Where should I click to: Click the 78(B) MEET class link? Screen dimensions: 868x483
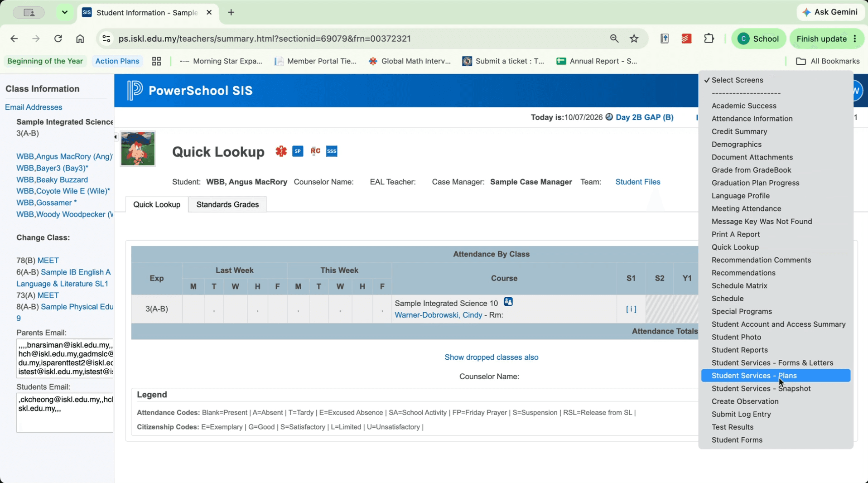click(48, 261)
